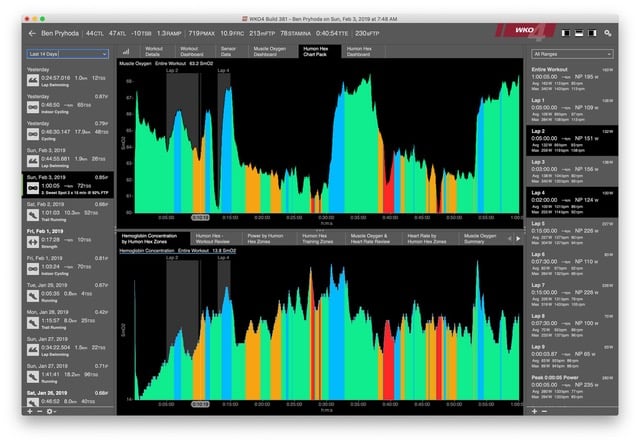This screenshot has width=640, height=444.
Task: Select the Feb 3 1:00:05 workout icon
Action: (33, 188)
